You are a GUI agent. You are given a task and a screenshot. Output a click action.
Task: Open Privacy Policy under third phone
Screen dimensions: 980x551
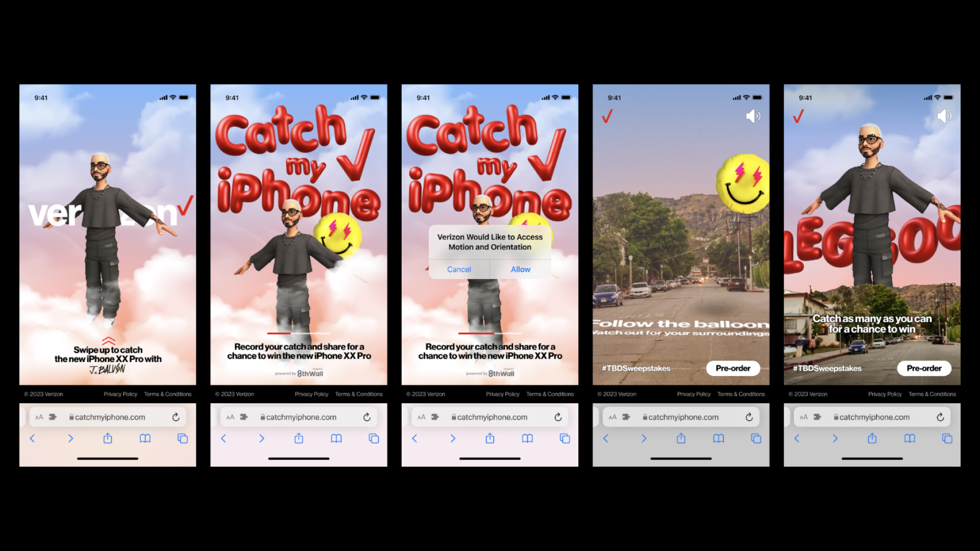503,394
